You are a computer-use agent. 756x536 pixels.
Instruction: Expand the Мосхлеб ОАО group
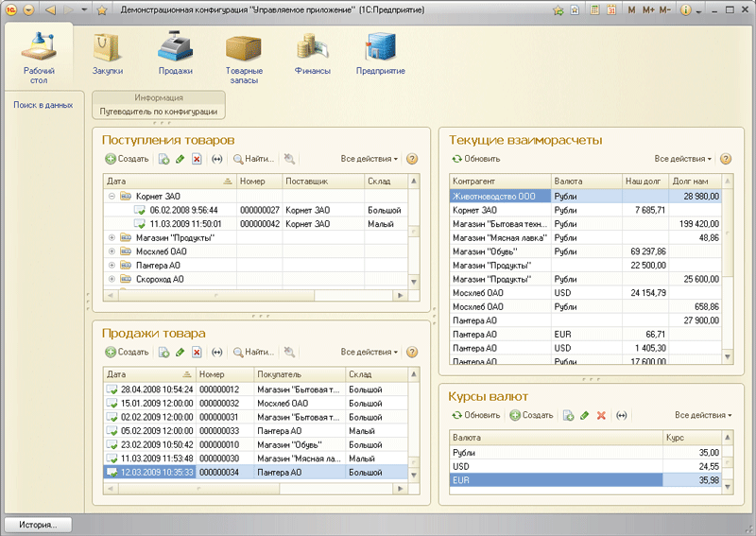coord(112,252)
